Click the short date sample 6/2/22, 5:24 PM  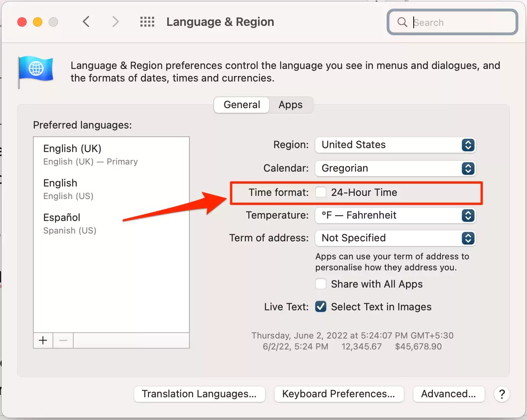[x=295, y=346]
